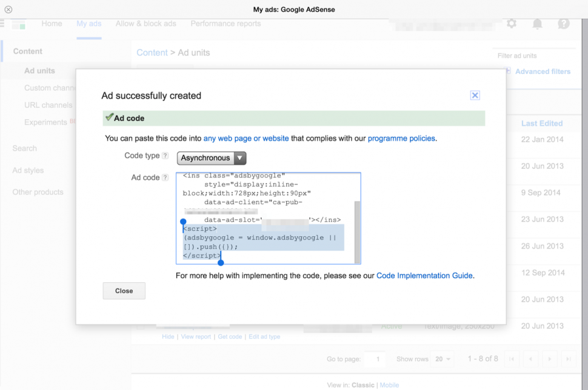Expand Advanced filters
Screen dimensions: 588x390
[543, 71]
